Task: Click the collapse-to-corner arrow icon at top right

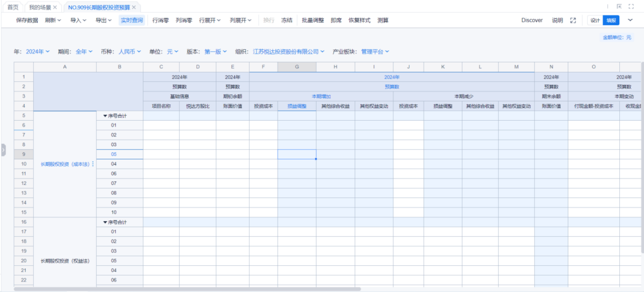Action: [619, 7]
